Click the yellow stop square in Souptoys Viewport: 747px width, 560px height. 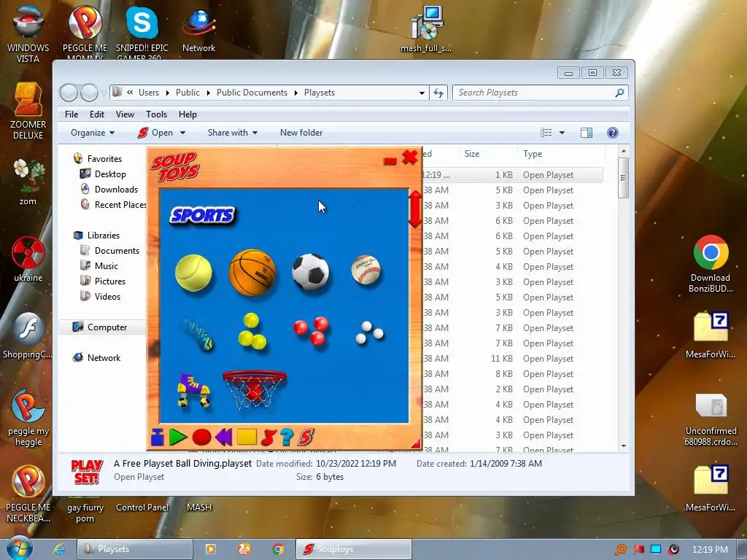coord(247,437)
